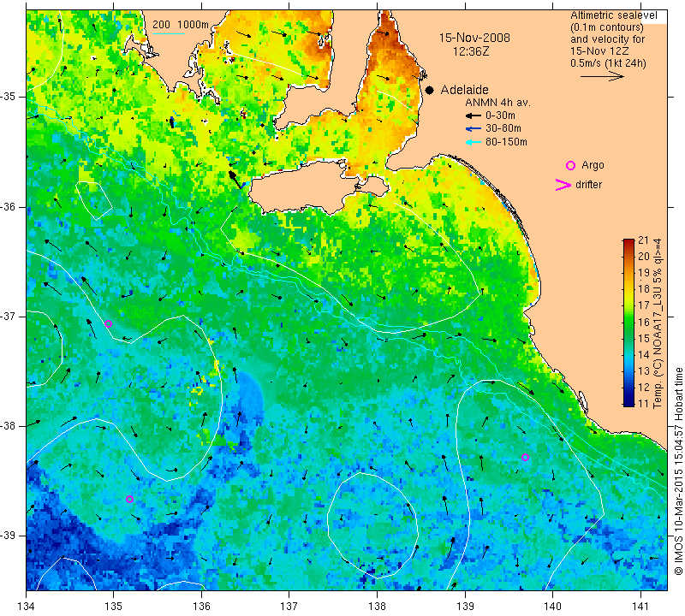The width and height of the screenshot is (685, 616).
Task: Select the magenta Argo circle legend symbol
Action: click(570, 165)
